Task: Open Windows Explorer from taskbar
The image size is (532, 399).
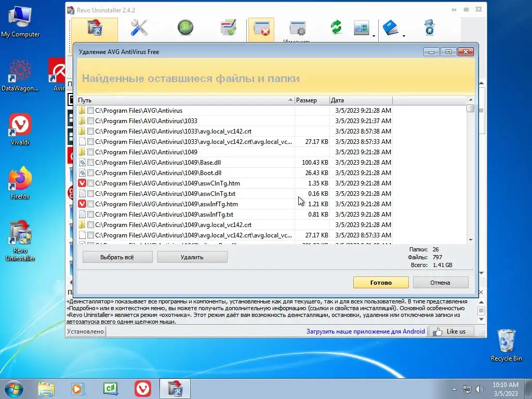Action: [x=46, y=389]
